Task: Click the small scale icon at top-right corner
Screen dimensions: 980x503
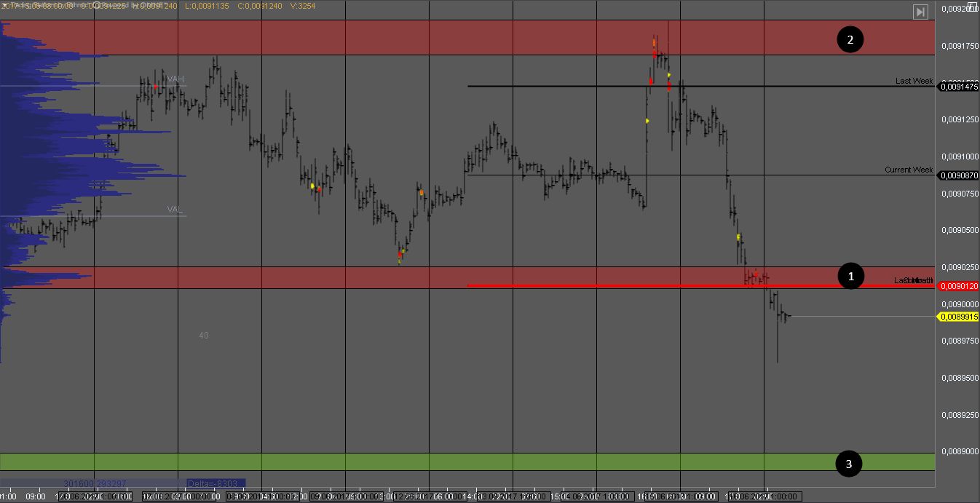Action: 973,5
